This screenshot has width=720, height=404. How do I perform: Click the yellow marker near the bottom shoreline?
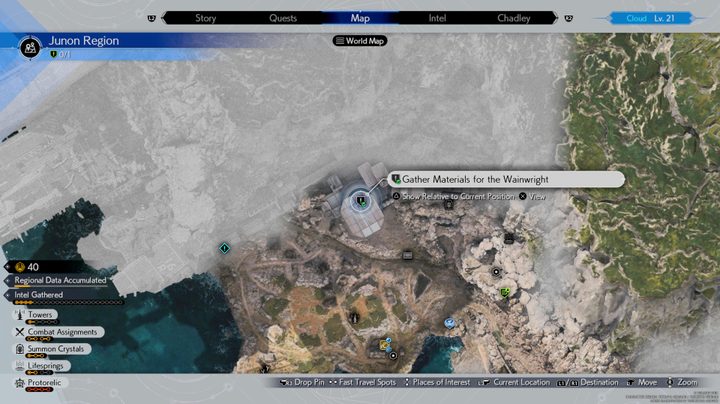point(384,345)
